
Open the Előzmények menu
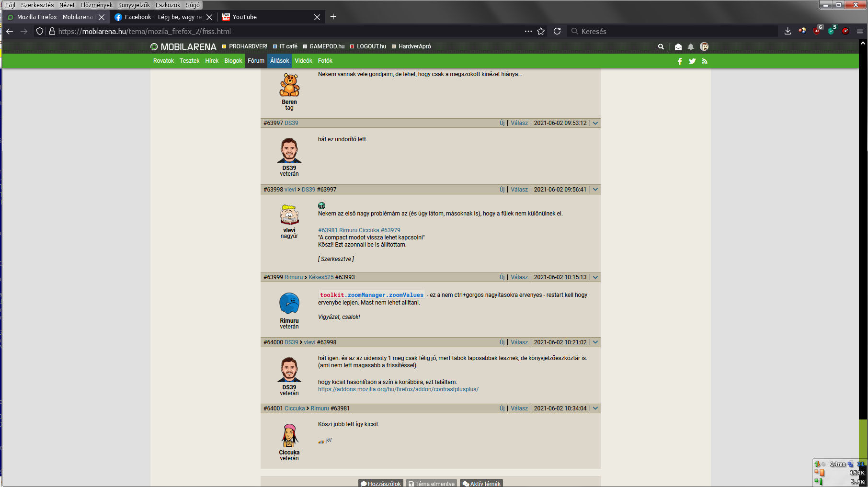[96, 5]
